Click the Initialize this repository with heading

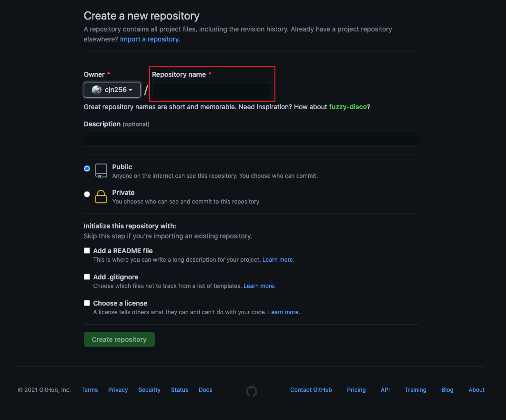130,226
